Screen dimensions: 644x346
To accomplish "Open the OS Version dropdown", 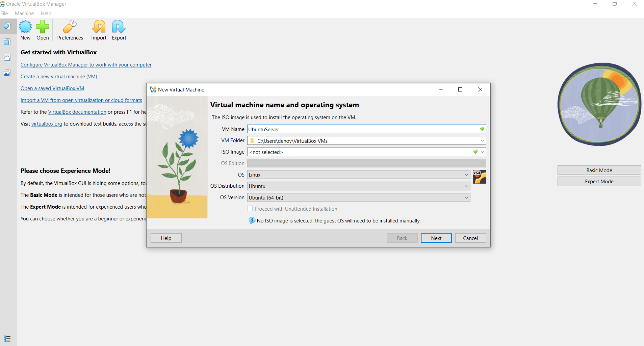I will pyautogui.click(x=359, y=197).
